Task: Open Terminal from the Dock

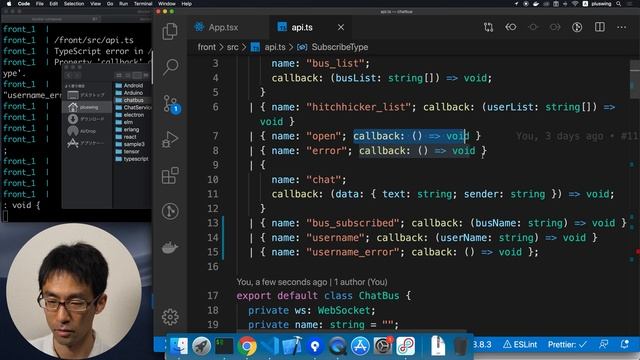Action: (x=224, y=346)
